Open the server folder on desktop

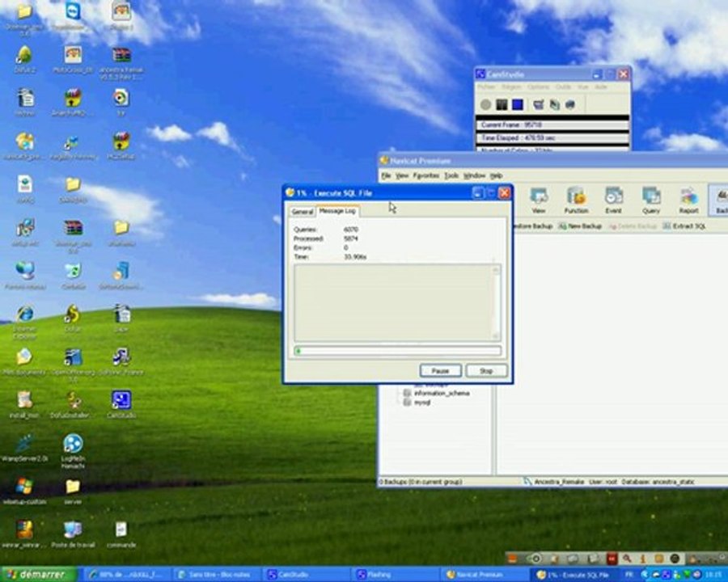73,491
